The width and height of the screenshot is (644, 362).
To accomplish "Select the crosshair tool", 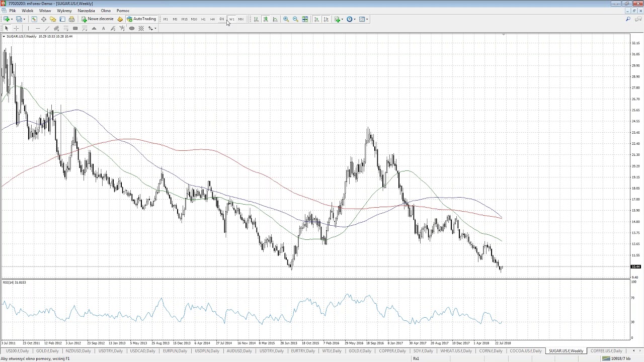I will 16,28.
